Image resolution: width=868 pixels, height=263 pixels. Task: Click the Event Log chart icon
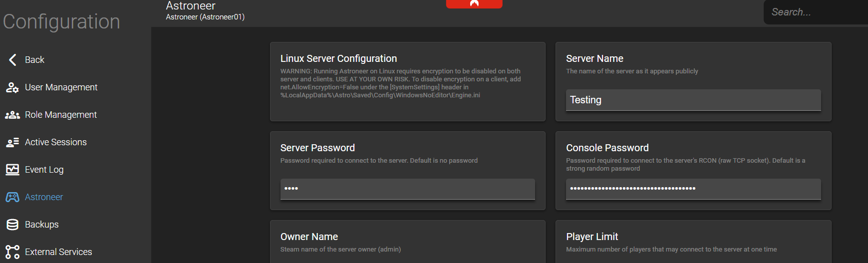point(12,170)
